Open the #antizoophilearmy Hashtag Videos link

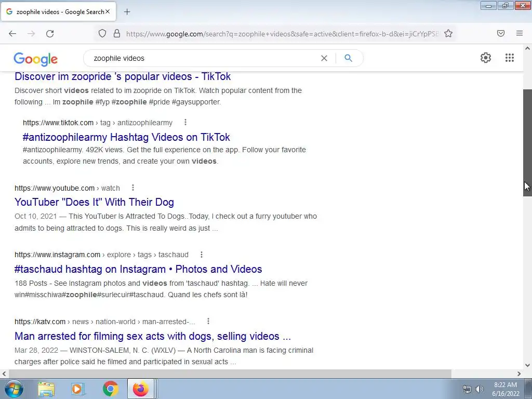126,137
